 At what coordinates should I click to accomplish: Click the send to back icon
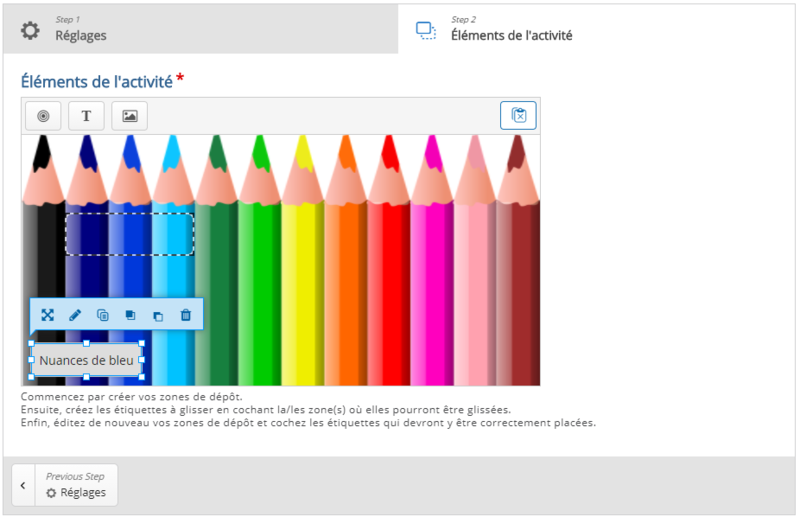157,315
